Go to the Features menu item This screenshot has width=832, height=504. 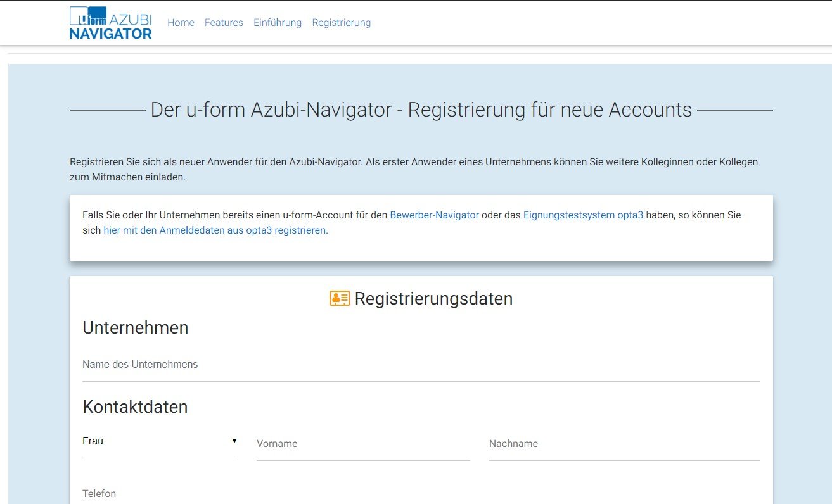tap(224, 23)
